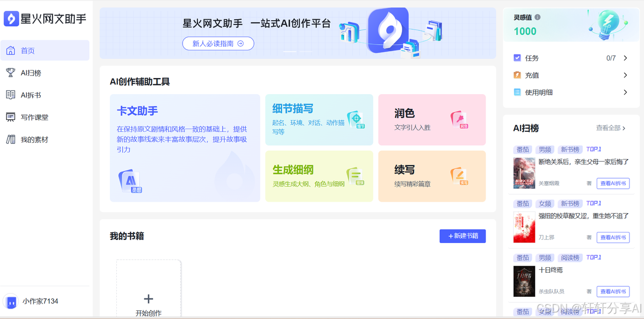Screen dimensions: 644x319
Task: Click the 任务 checkmark icon
Action: [517, 58]
